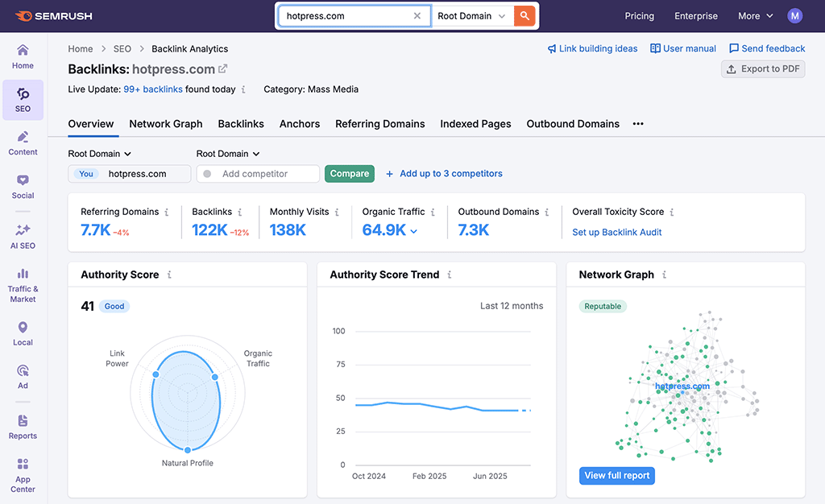Open App Center in the sidebar
This screenshot has height=504, width=825.
[23, 476]
